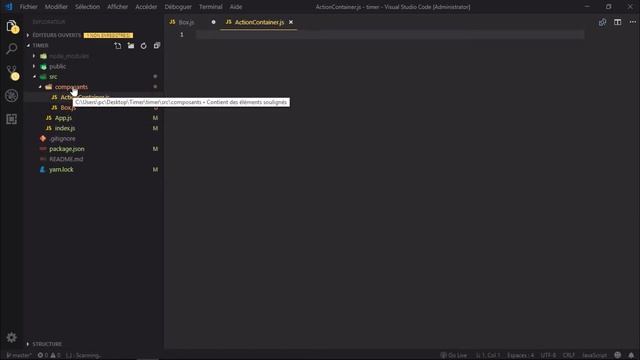Click New File icon in TIMER header
640x360 pixels.
click(118, 46)
